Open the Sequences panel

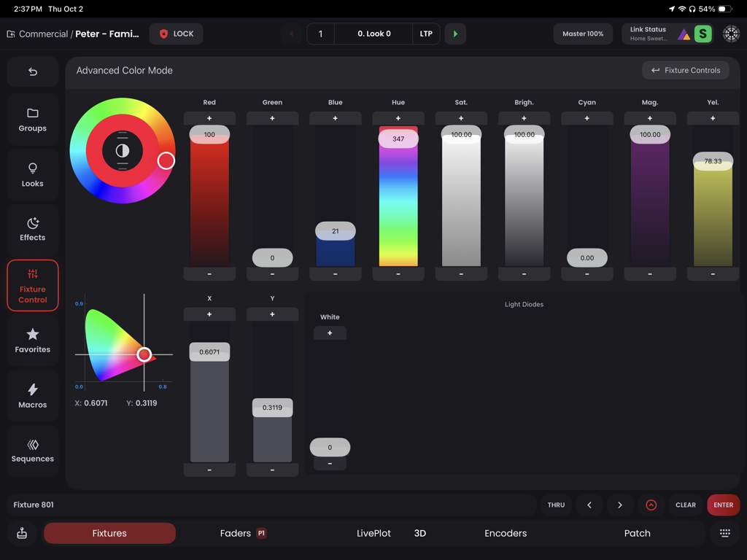32,450
